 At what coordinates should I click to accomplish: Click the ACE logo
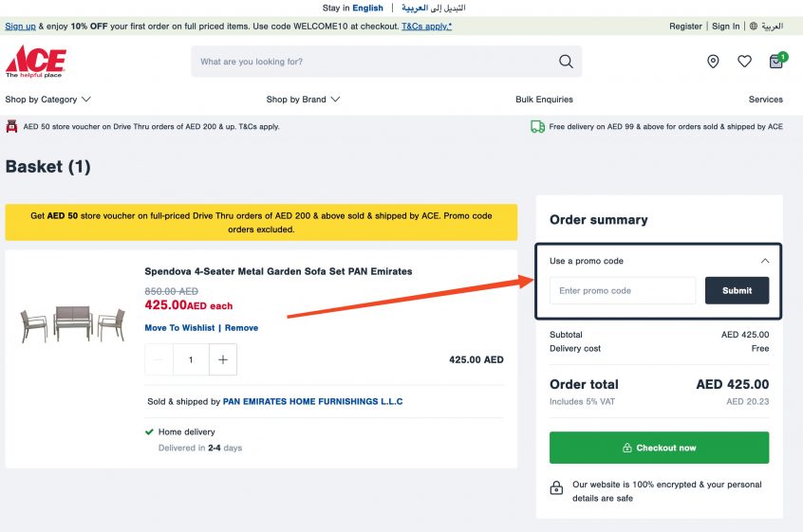pos(36,62)
